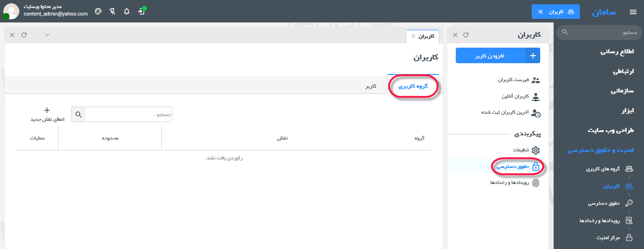Switch to the کاربر tab

click(370, 86)
